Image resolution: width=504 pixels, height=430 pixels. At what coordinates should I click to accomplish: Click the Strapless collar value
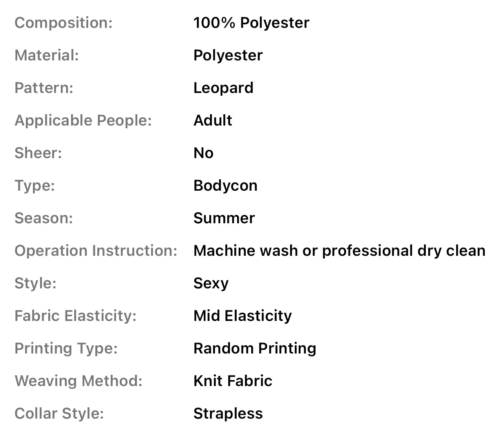(x=228, y=414)
